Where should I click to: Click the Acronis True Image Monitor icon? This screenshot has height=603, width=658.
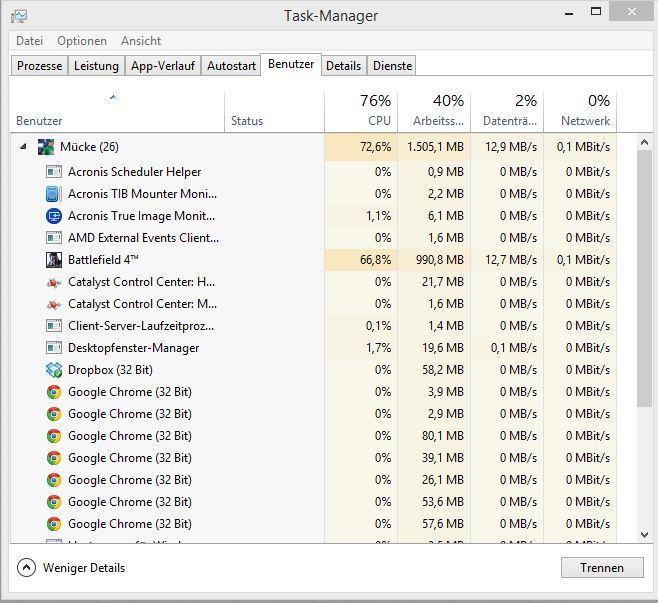tap(54, 216)
